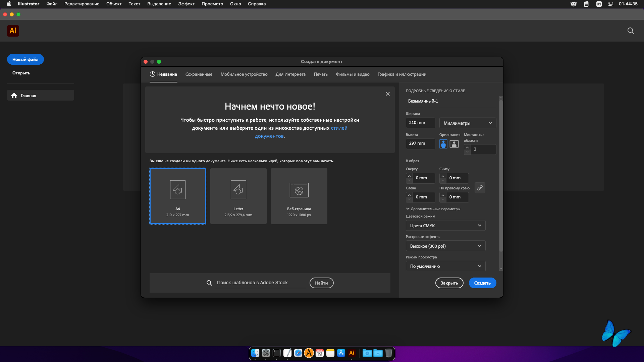Open the orange A app in Dock
The image size is (644, 362).
(x=309, y=353)
